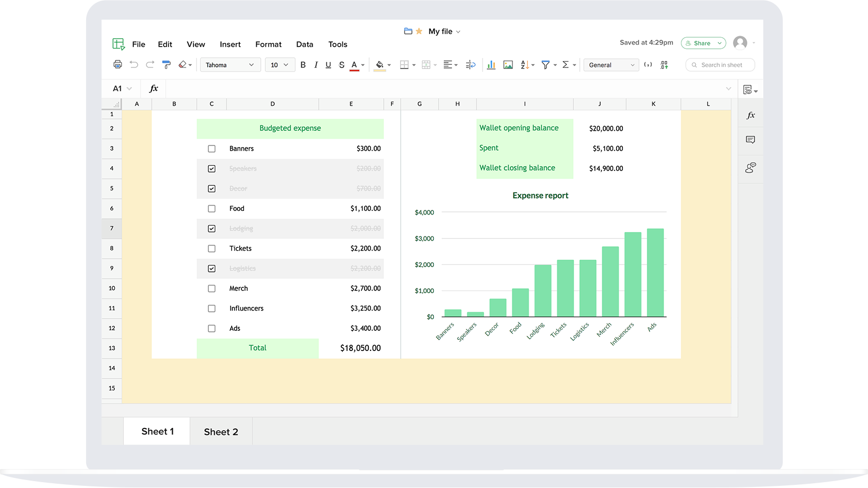
Task: Click the Search in sheet field
Action: (x=721, y=65)
